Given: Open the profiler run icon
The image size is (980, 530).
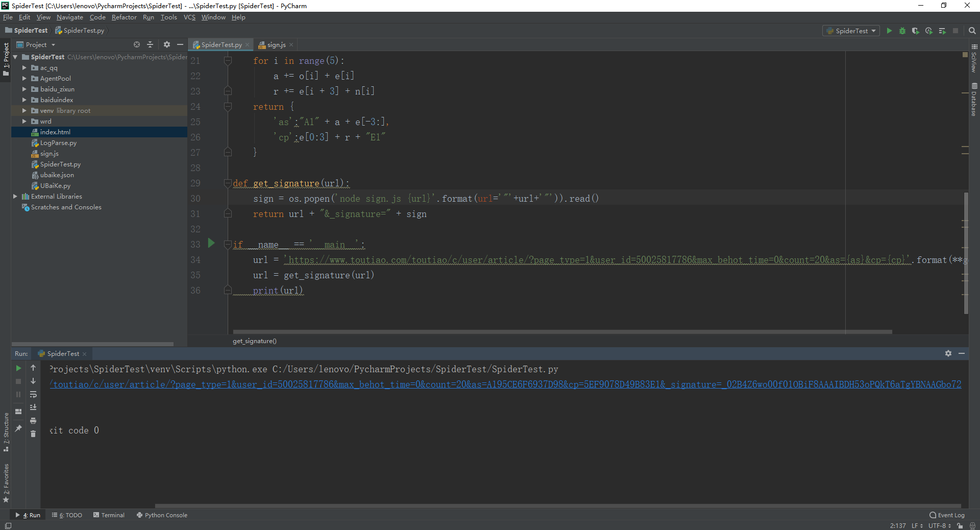Looking at the screenshot, I should point(929,31).
